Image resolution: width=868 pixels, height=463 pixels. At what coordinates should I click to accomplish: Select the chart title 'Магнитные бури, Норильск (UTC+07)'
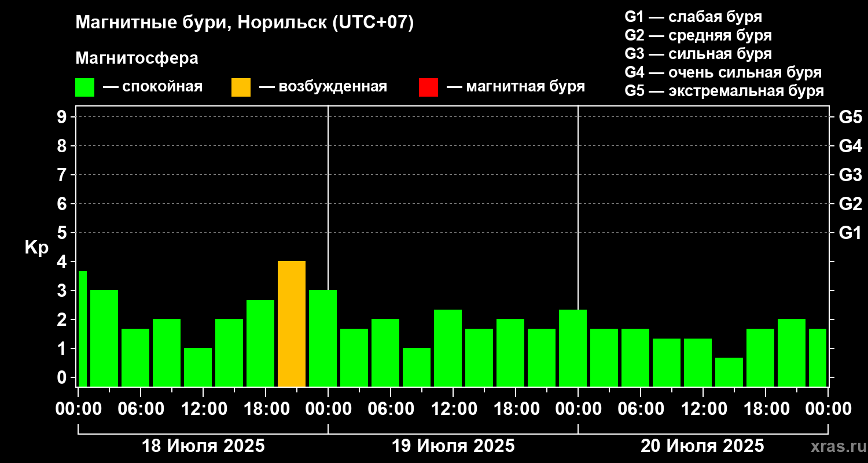(245, 23)
